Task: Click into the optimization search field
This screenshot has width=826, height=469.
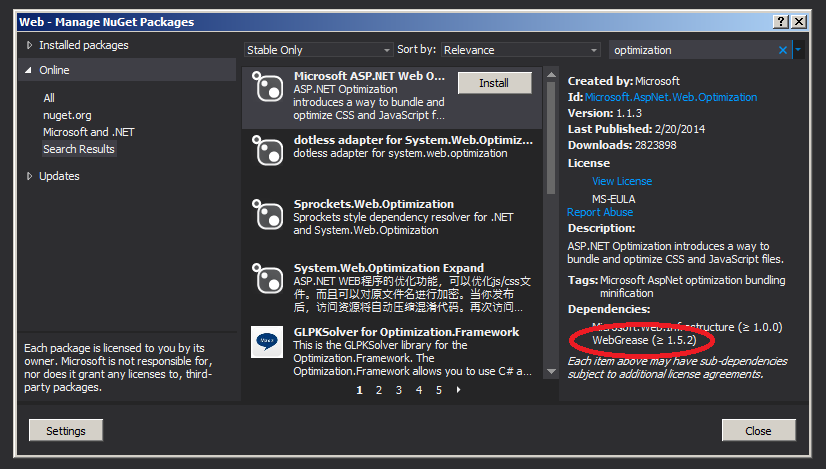Action: (x=693, y=50)
